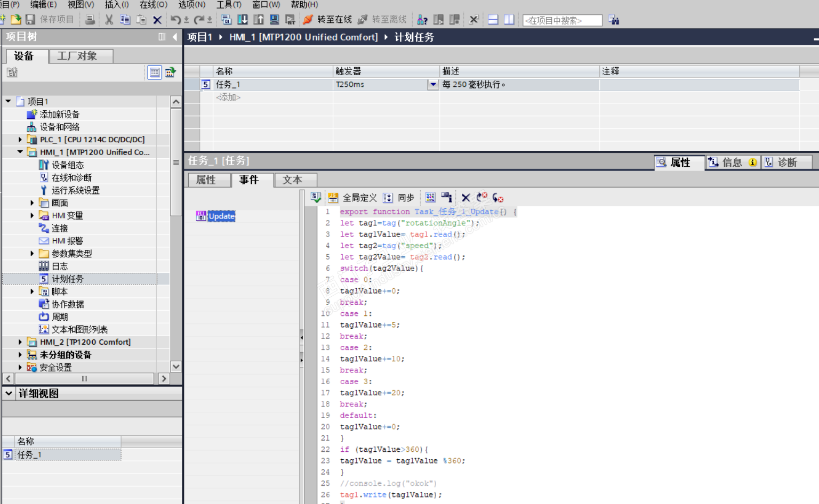The height and width of the screenshot is (504, 819).
Task: Click the Cut scissors icon
Action: pos(109,20)
